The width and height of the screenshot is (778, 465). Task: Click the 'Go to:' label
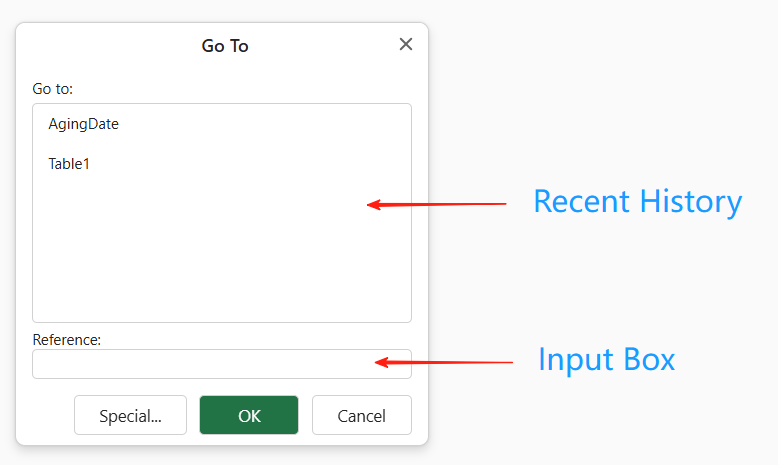[x=53, y=89]
